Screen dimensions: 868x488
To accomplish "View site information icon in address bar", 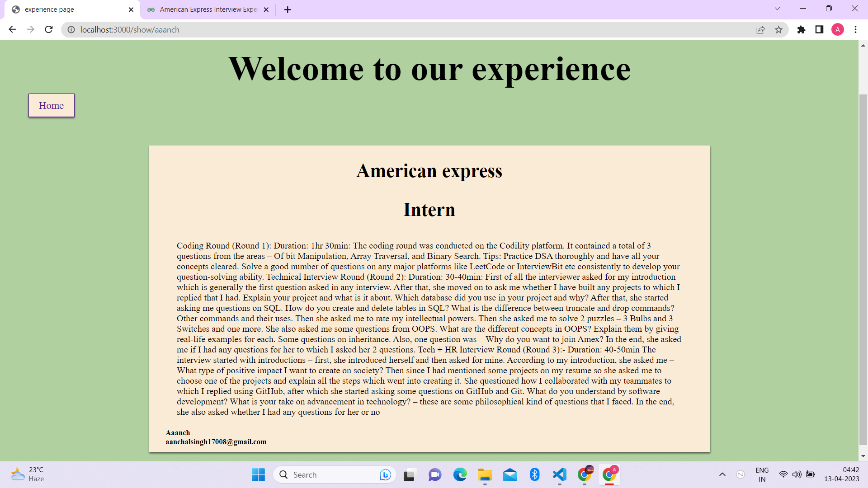I will pyautogui.click(x=71, y=30).
